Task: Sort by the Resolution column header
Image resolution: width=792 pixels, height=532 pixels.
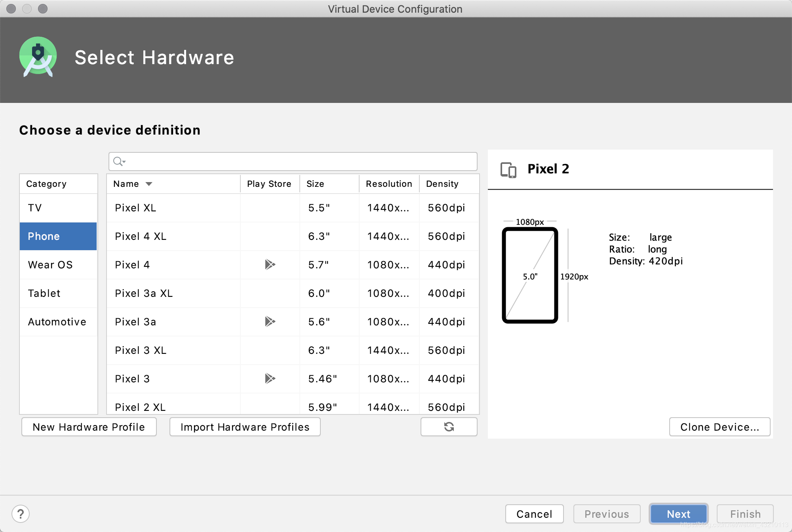Action: tap(389, 184)
